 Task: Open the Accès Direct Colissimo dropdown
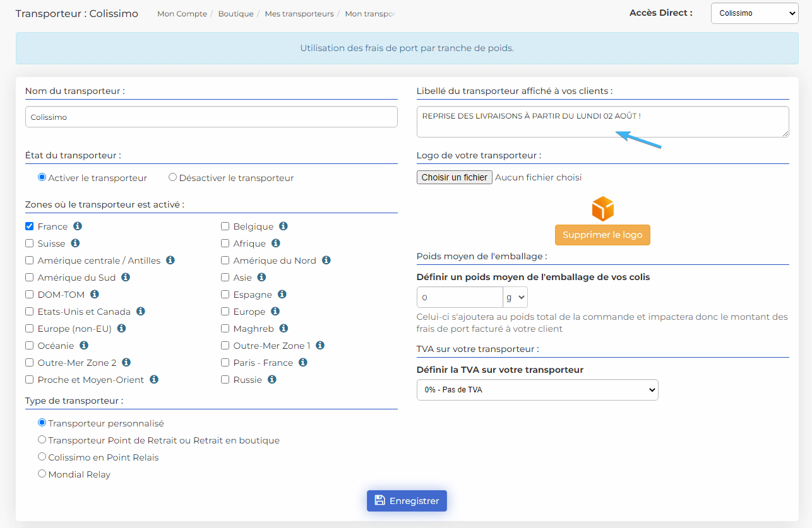755,13
